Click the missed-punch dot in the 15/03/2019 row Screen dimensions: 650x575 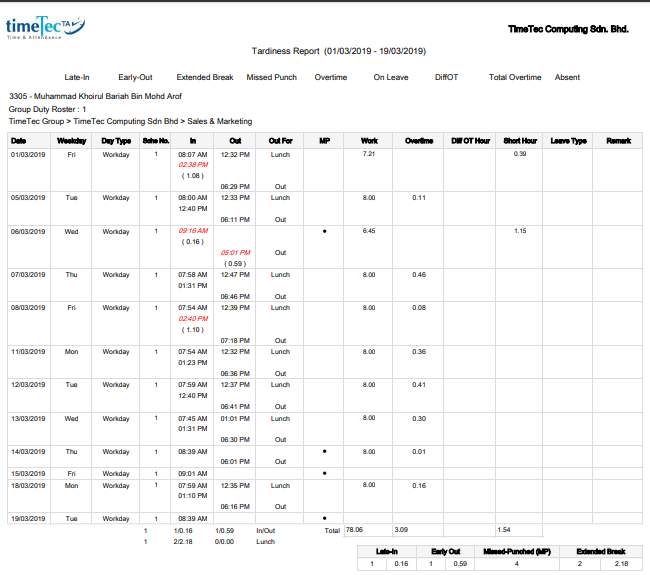point(325,473)
